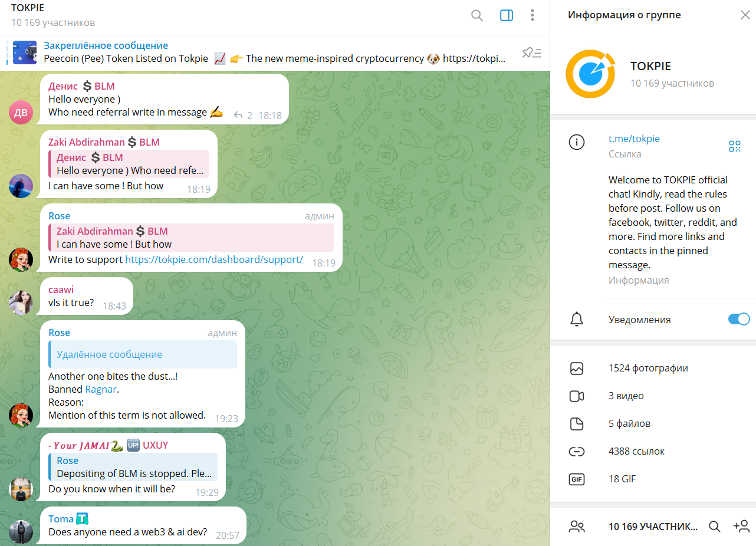Click the members icon beside the participant count
This screenshot has width=756, height=546.
[576, 527]
